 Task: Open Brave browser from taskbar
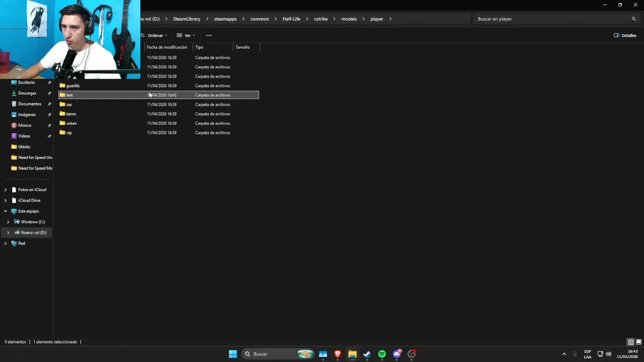pyautogui.click(x=338, y=354)
